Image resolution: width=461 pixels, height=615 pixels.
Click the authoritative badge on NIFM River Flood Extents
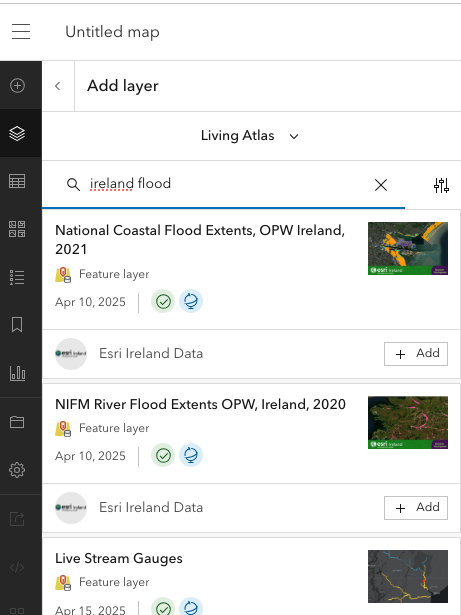point(163,455)
